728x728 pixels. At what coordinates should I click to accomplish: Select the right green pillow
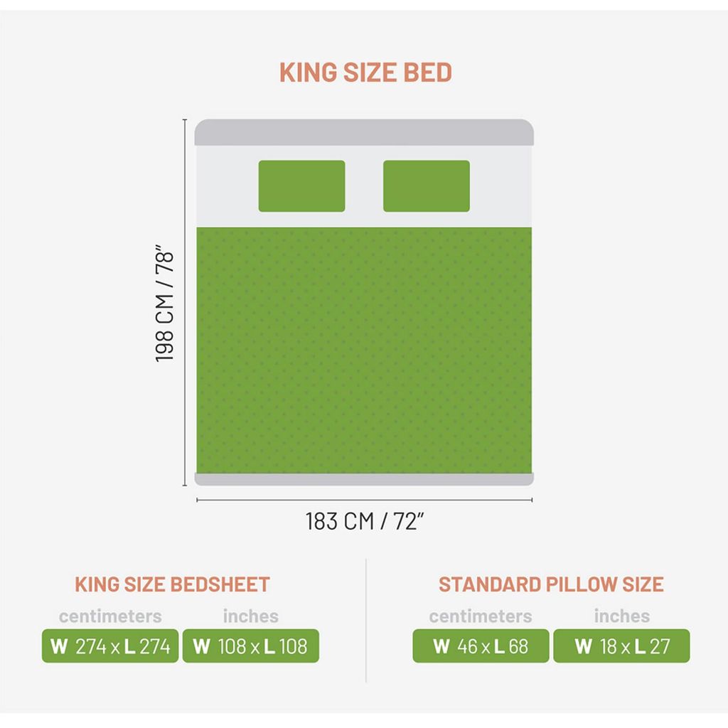click(x=427, y=186)
